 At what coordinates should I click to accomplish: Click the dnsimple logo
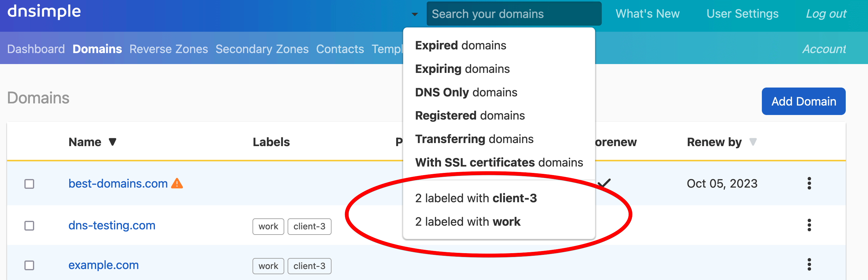coord(44,12)
